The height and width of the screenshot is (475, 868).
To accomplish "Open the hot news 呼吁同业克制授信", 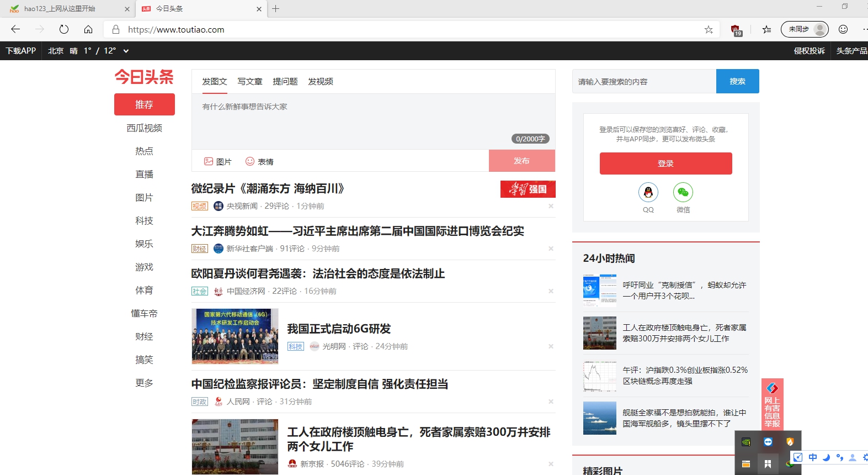I will pos(684,291).
